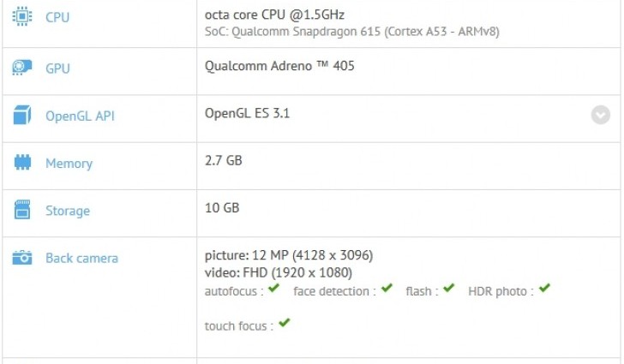
Task: Click the Qualcomm Adreno 405 text
Action: (279, 65)
